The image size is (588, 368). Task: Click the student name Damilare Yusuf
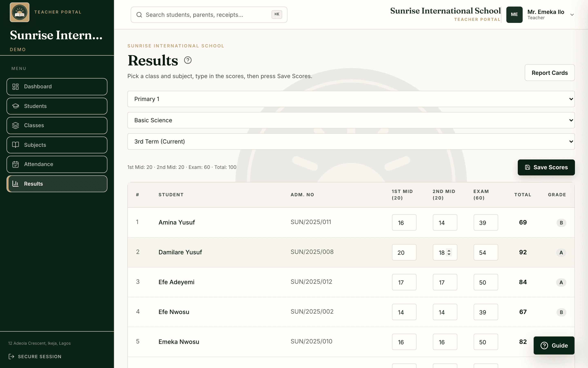pos(180,252)
